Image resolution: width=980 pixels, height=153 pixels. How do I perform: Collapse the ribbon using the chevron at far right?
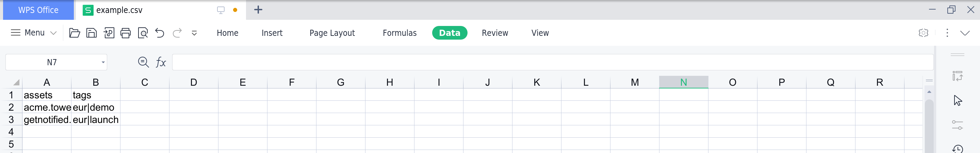coord(965,33)
